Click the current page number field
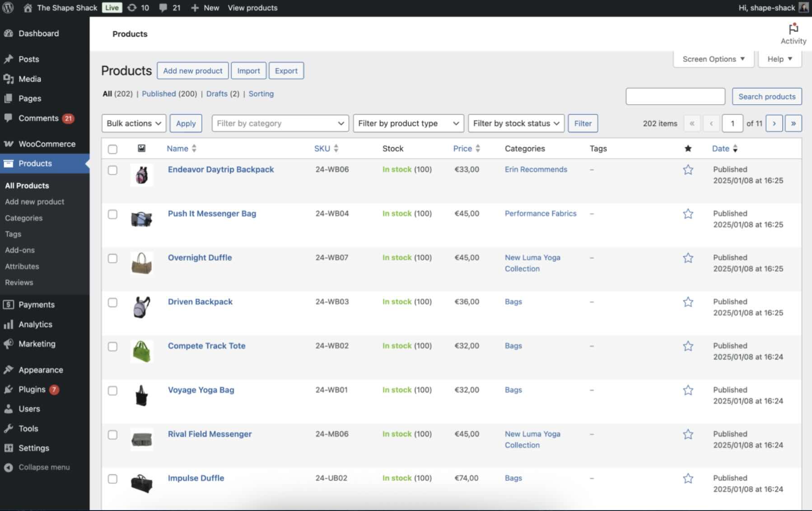The height and width of the screenshot is (511, 812). click(733, 123)
